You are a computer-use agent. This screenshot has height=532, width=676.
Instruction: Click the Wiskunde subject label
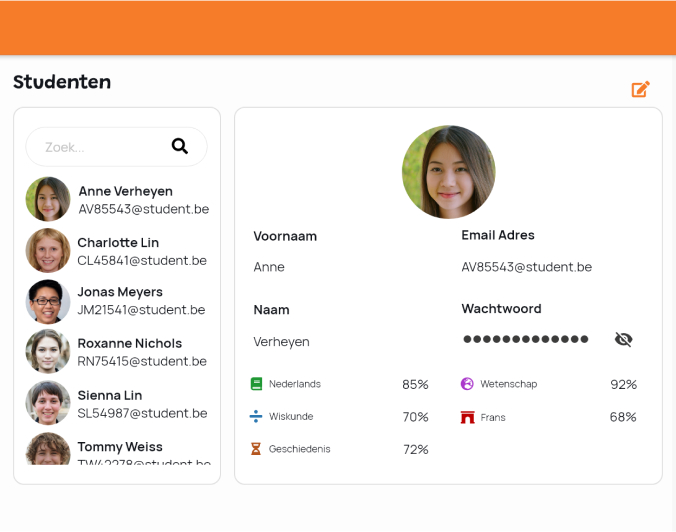pyautogui.click(x=291, y=416)
